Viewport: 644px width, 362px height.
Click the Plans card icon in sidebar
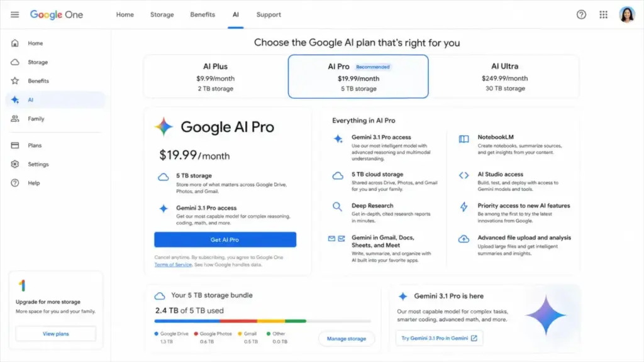coord(15,145)
